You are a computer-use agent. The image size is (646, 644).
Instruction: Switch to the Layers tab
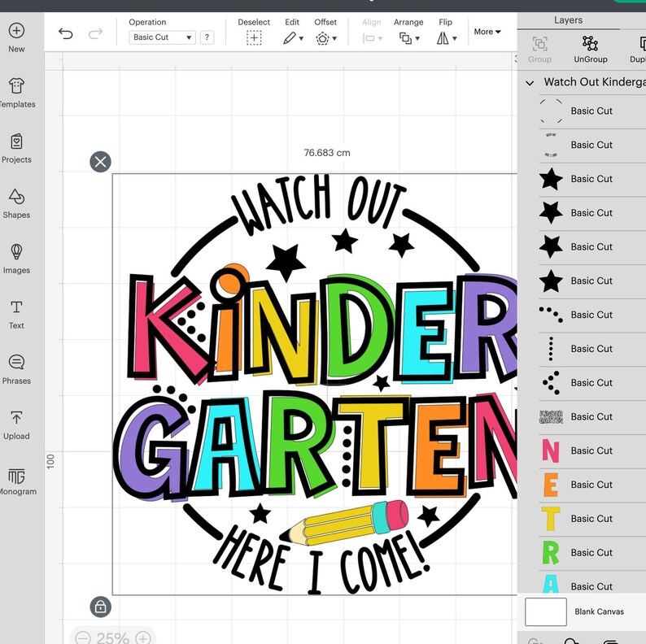click(x=568, y=20)
